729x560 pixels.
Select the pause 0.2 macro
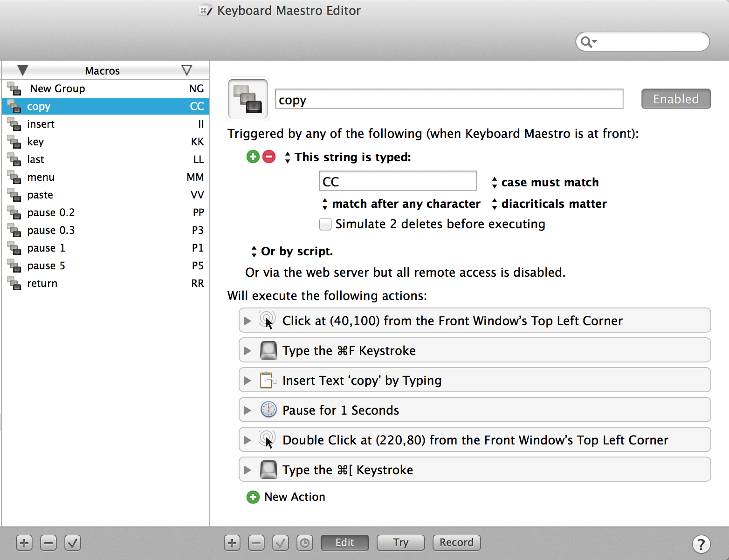(105, 212)
